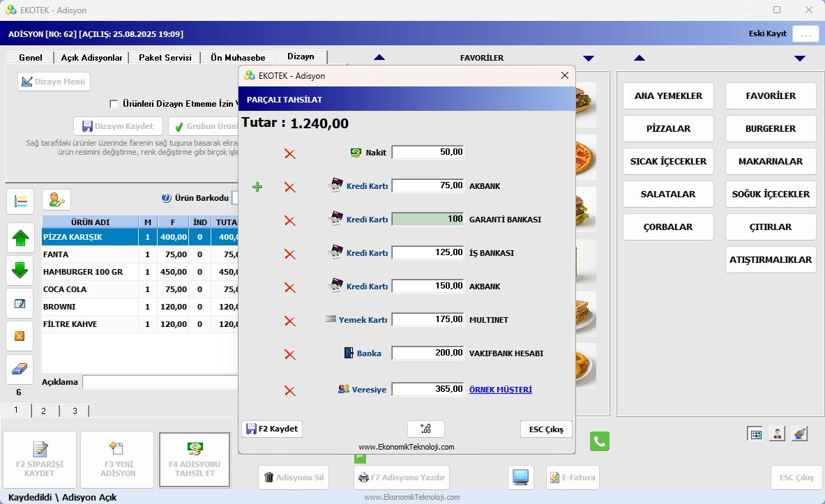Screen dimensions: 825x504
Task: Remove the Nakit payment row
Action: [x=289, y=153]
